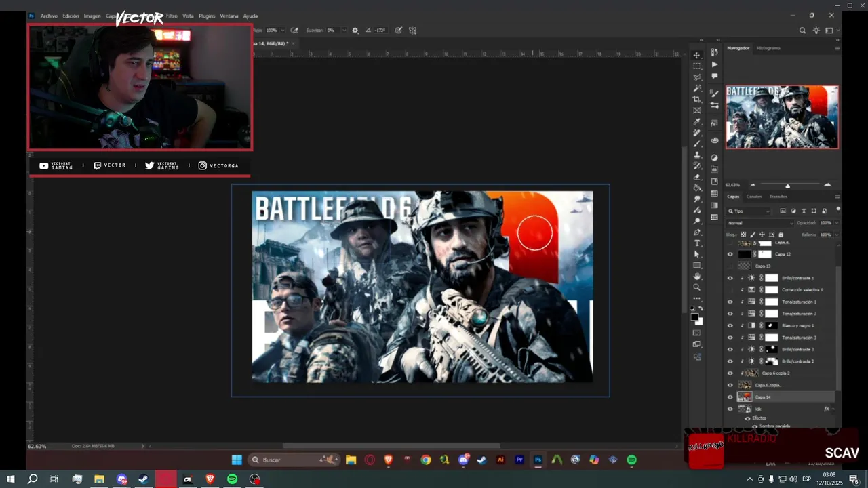Open the Comments panel icon

click(714, 76)
